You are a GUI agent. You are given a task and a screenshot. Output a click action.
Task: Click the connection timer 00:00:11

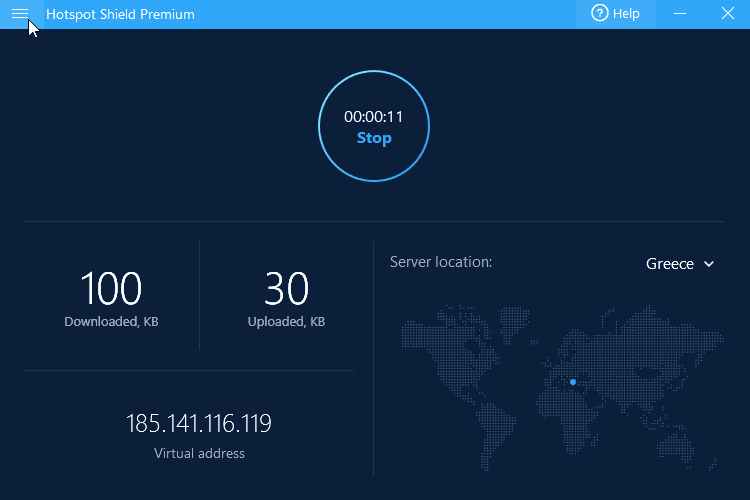[x=374, y=117]
